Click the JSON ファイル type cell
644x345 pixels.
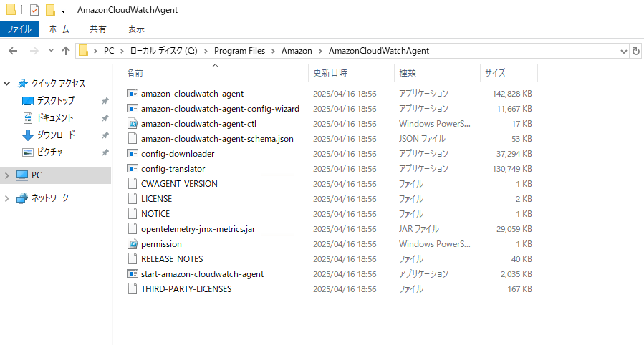422,139
